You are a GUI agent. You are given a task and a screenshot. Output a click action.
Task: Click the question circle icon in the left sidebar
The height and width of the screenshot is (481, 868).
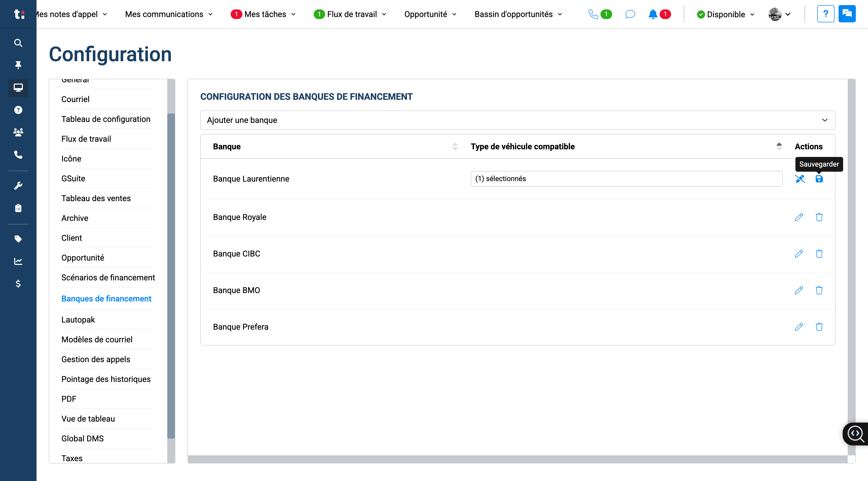pyautogui.click(x=18, y=110)
